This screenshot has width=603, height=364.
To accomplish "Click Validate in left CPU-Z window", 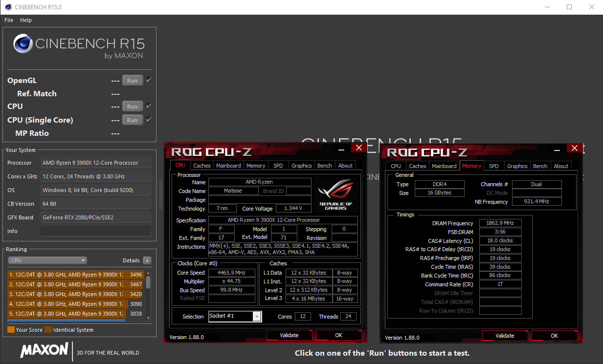I will point(289,335).
